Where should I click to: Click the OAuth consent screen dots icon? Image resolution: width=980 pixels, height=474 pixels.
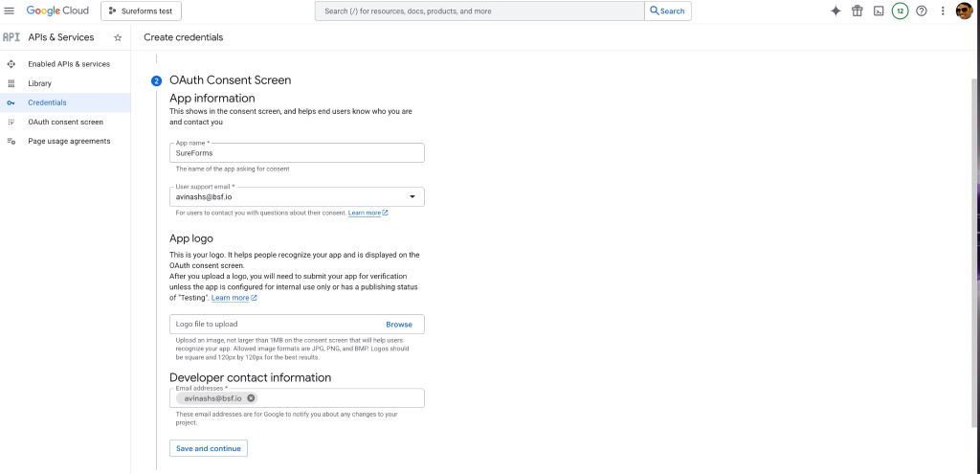tap(11, 122)
